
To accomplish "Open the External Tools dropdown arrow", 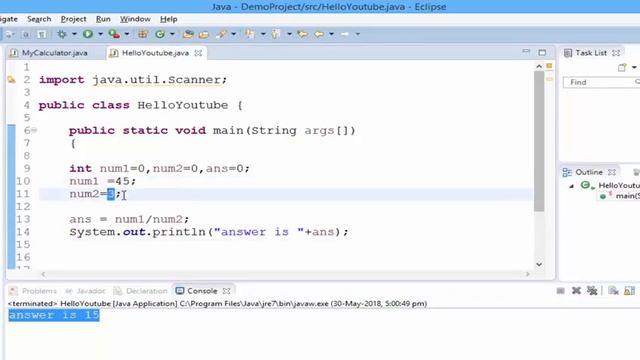I will click(x=127, y=34).
